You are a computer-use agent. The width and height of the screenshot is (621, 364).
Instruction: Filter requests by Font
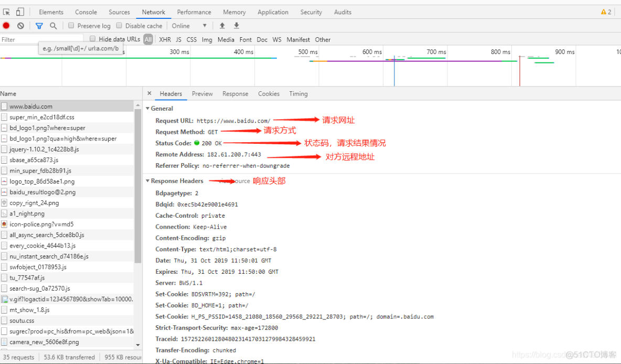(x=245, y=40)
